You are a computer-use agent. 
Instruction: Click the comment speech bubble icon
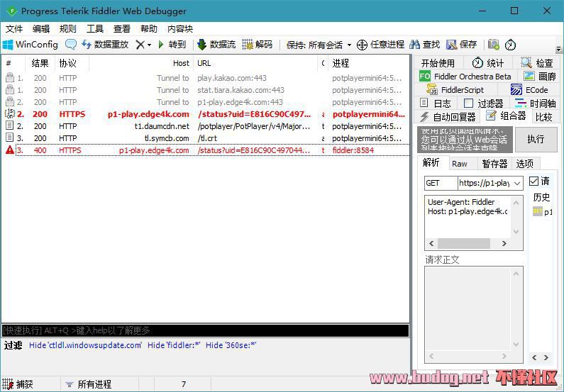70,45
